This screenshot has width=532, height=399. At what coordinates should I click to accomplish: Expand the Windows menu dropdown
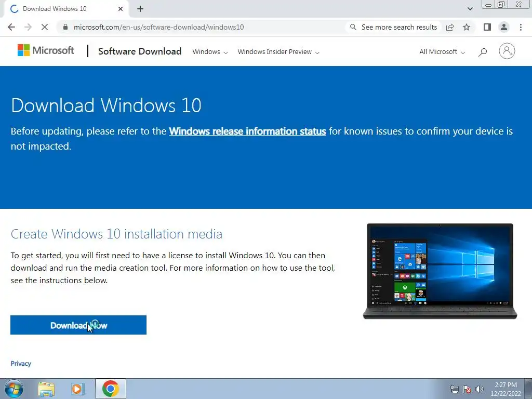tap(210, 51)
